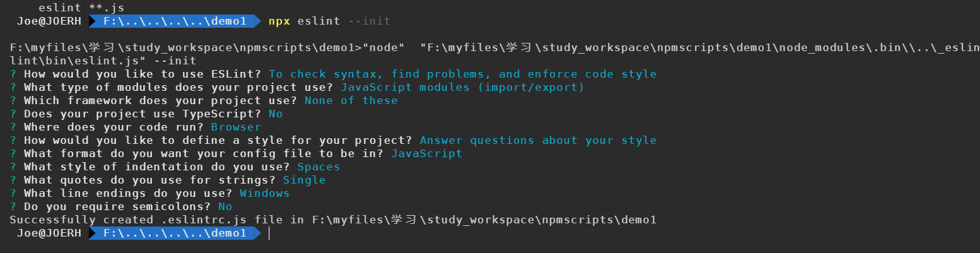Screen dimensions: 980x253
Task: Click the 'Answer questions about your style' answer
Action: pyautogui.click(x=538, y=140)
